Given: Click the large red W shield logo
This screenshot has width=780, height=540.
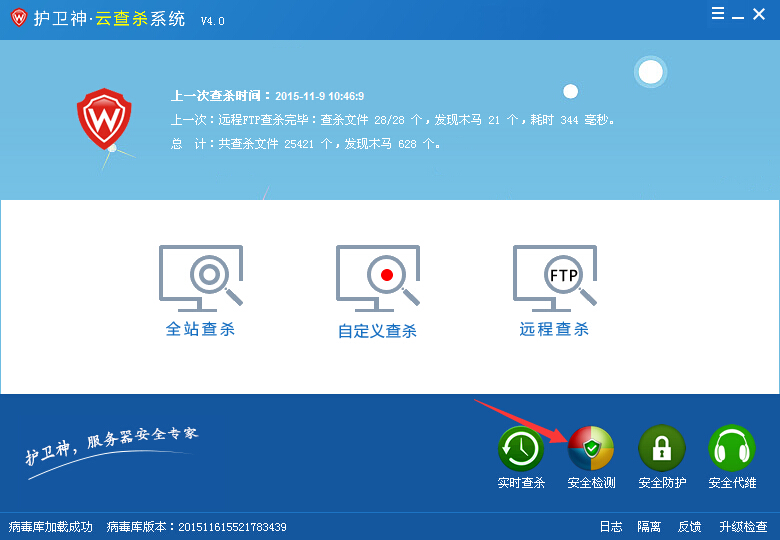Looking at the screenshot, I should coord(105,119).
